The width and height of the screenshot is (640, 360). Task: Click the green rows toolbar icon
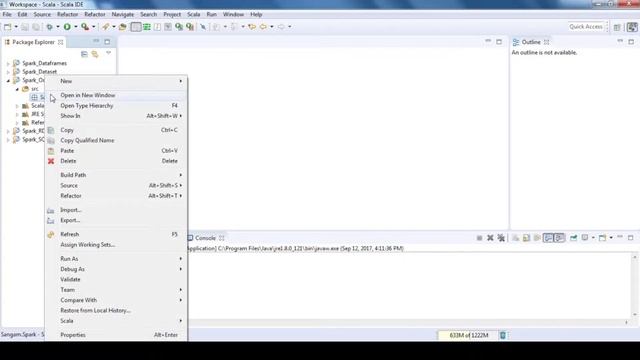pos(147,27)
